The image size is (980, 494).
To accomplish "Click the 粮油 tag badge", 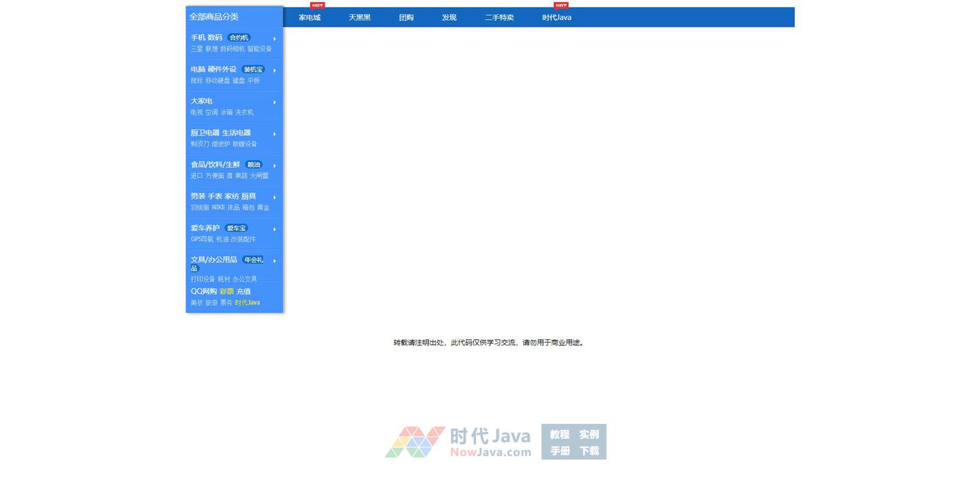I will 254,164.
